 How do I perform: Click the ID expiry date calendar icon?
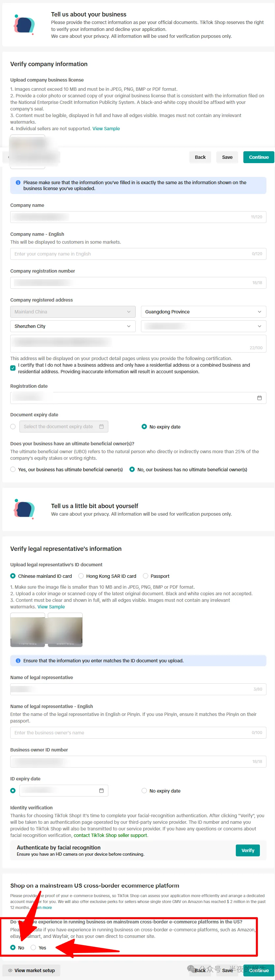[x=101, y=791]
